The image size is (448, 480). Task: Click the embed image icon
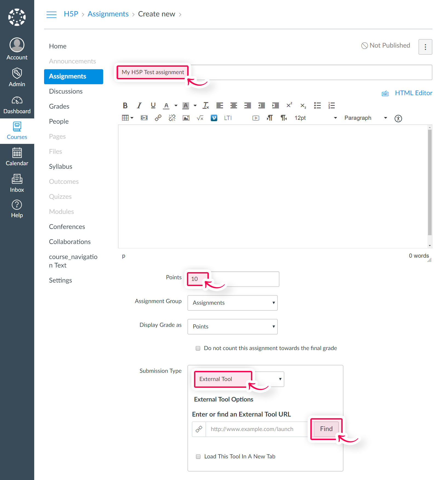coord(186,118)
